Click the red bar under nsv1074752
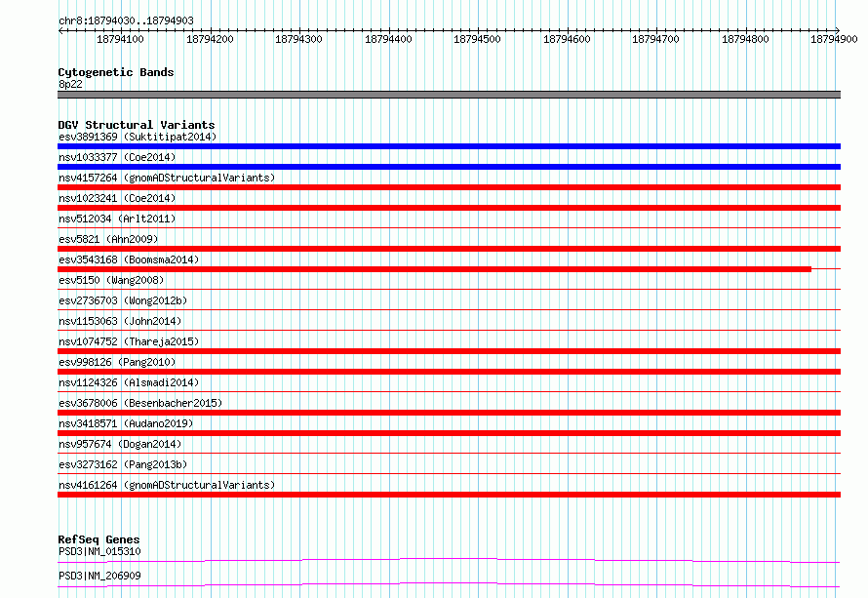This screenshot has height=598, width=868. (x=449, y=351)
